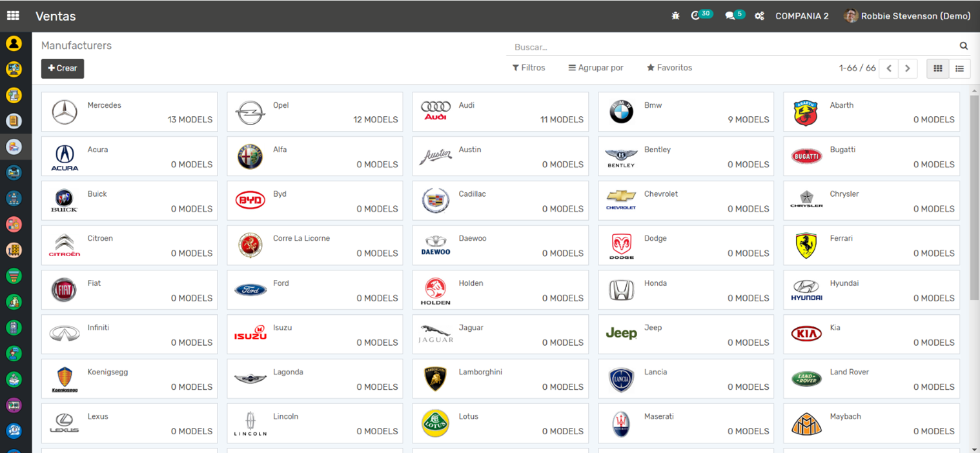Image resolution: width=980 pixels, height=453 pixels.
Task: Open COMPANIA 2 company switcher
Action: pyautogui.click(x=802, y=16)
